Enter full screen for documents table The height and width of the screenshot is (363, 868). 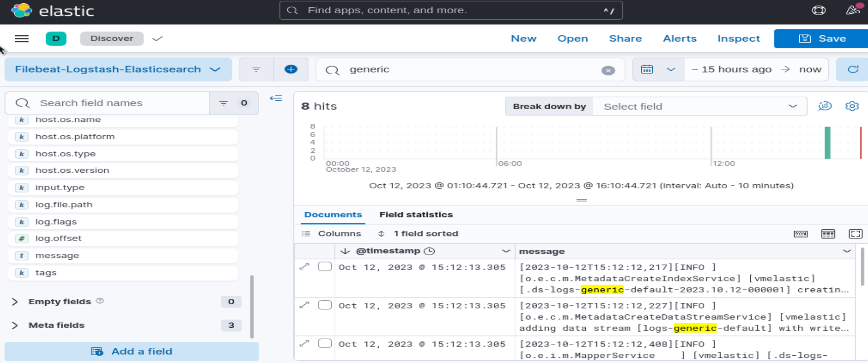(x=855, y=234)
